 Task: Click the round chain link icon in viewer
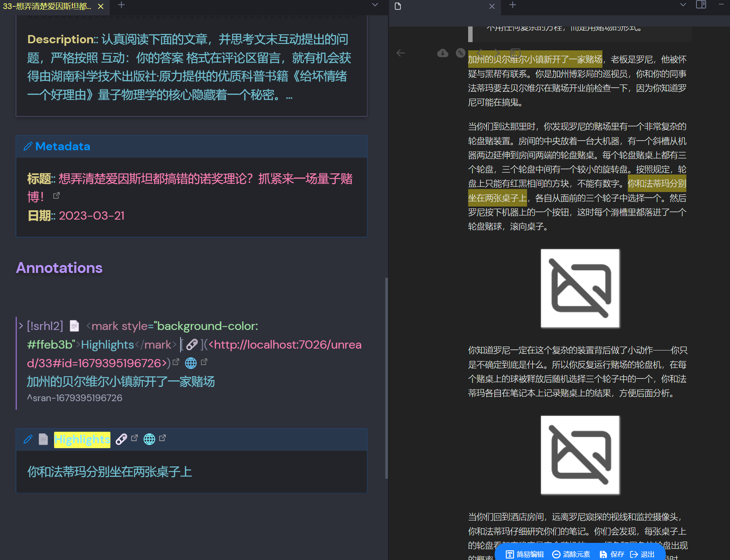[461, 53]
